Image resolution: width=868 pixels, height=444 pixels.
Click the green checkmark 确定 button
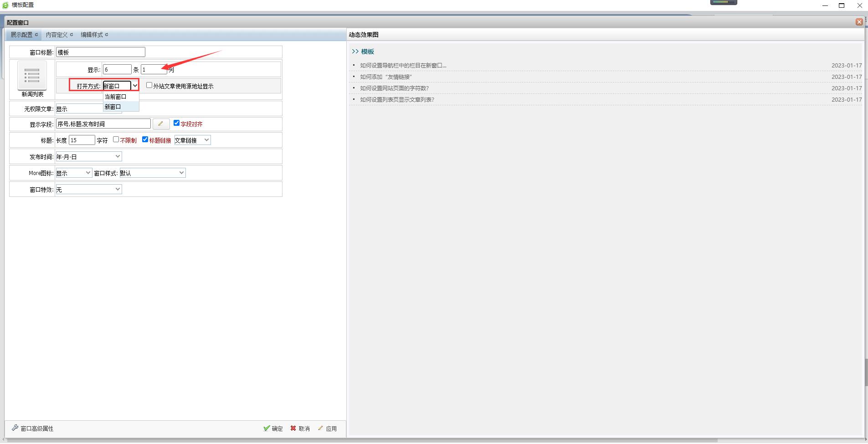point(273,429)
